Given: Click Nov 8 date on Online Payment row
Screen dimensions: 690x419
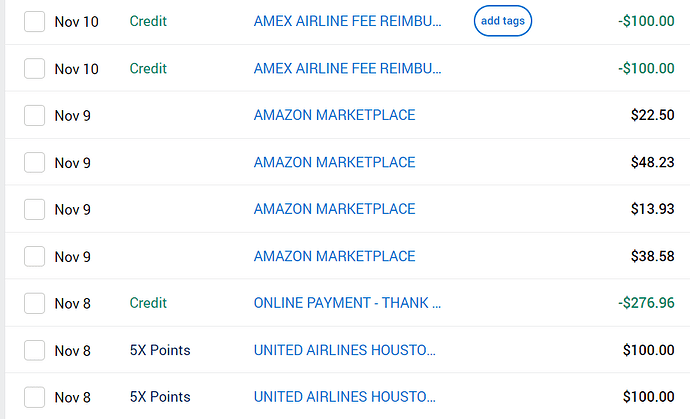Looking at the screenshot, I should click(72, 303).
